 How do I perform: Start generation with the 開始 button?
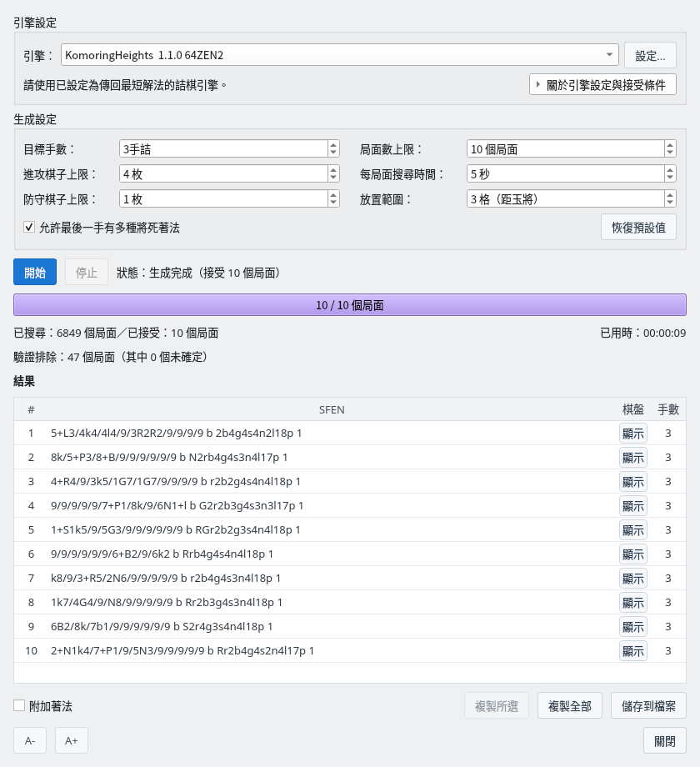tap(35, 272)
